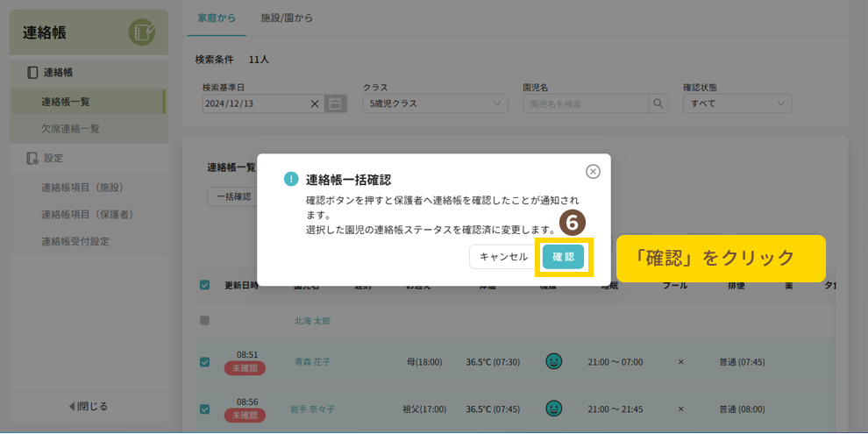Check the checkbox for 北海 太郎's row

[x=204, y=321]
